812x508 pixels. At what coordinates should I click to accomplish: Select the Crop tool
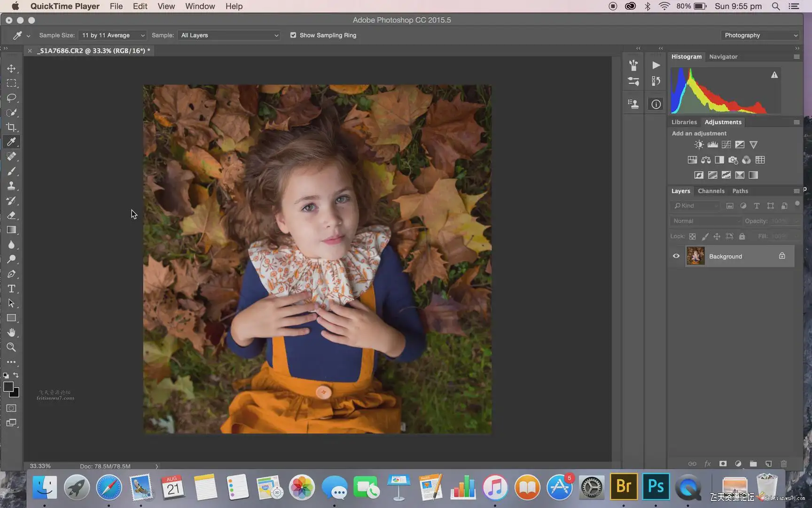coord(11,127)
